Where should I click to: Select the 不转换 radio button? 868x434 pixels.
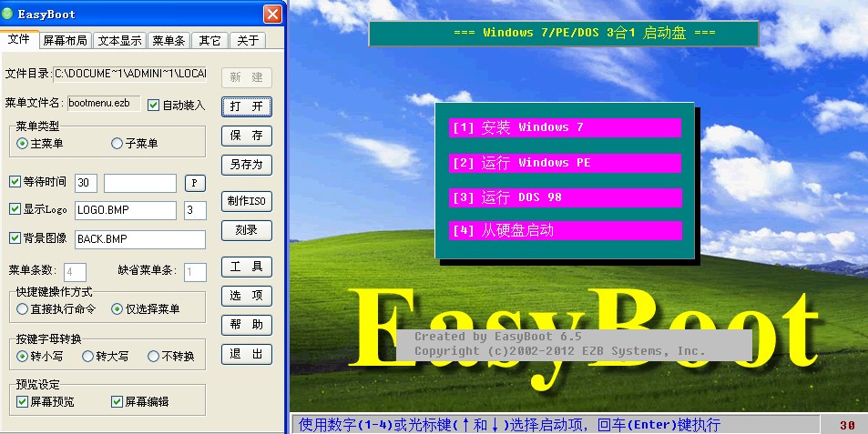(153, 357)
